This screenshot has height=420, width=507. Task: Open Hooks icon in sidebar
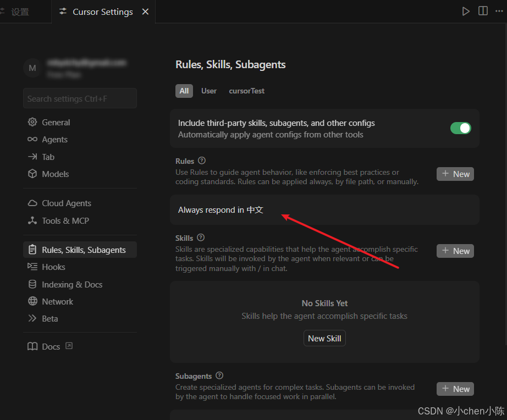click(x=32, y=267)
